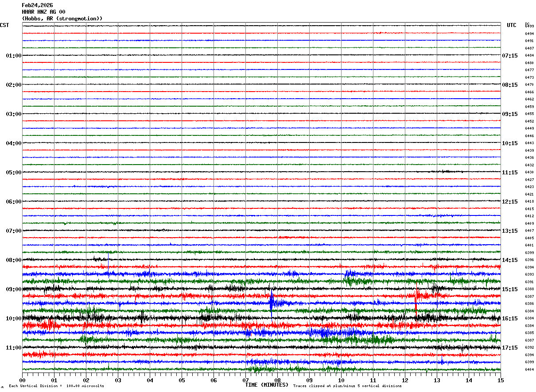
Task: Click the TIME (MINUTES) axis title
Action: click(x=267, y=385)
